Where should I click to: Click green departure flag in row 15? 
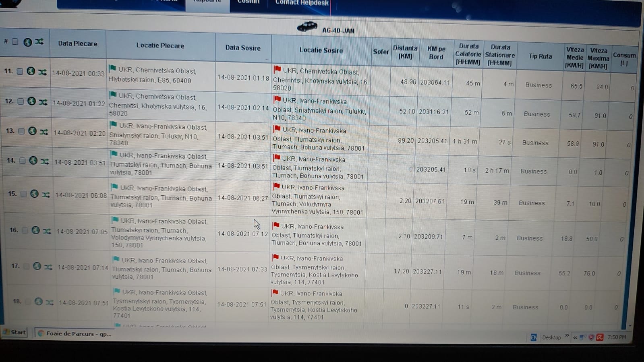pyautogui.click(x=114, y=186)
